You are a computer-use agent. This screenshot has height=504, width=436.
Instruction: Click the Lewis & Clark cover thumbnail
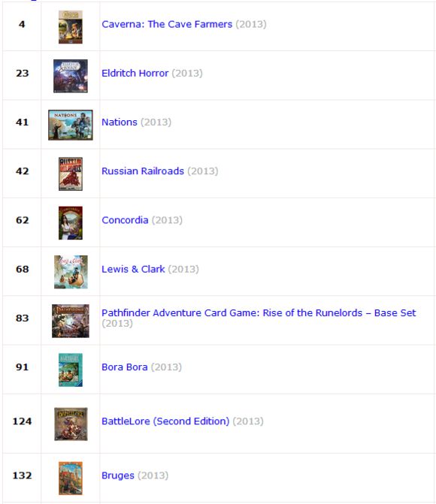71,272
